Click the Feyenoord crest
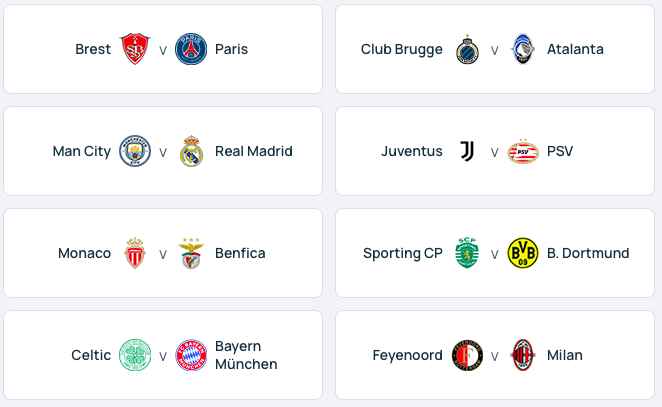Viewport: 662px width, 407px height. tap(467, 355)
